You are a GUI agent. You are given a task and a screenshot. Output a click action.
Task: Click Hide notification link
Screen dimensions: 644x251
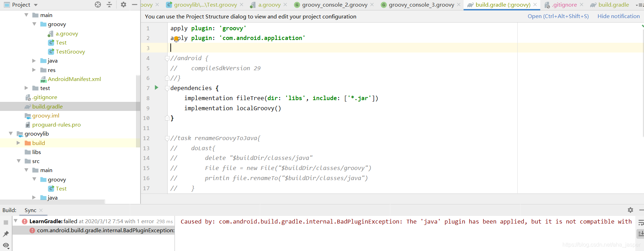tap(618, 16)
